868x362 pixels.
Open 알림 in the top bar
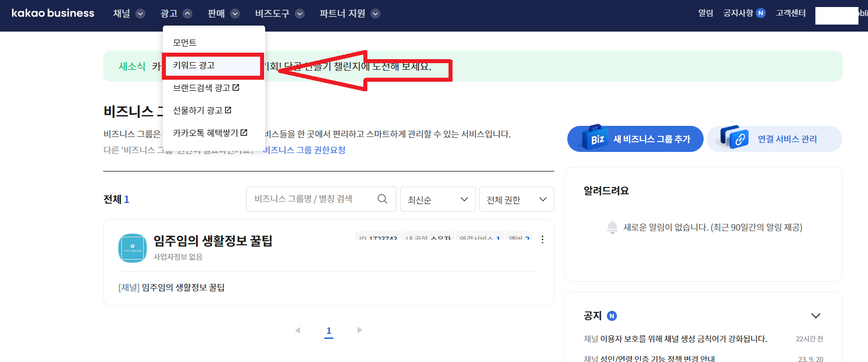click(x=706, y=13)
